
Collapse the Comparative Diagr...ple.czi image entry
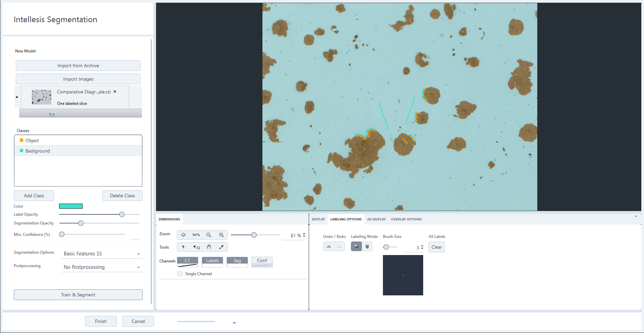point(16,97)
